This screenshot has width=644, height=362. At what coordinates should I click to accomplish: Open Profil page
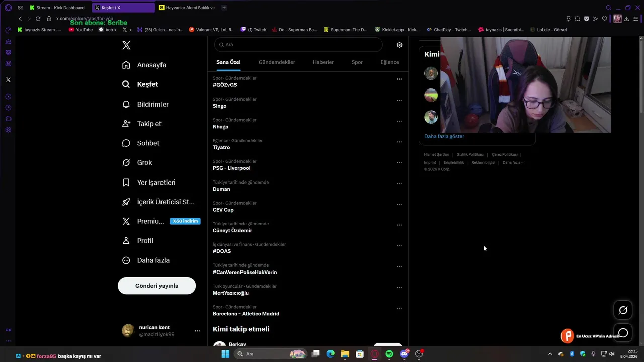tap(137, 241)
